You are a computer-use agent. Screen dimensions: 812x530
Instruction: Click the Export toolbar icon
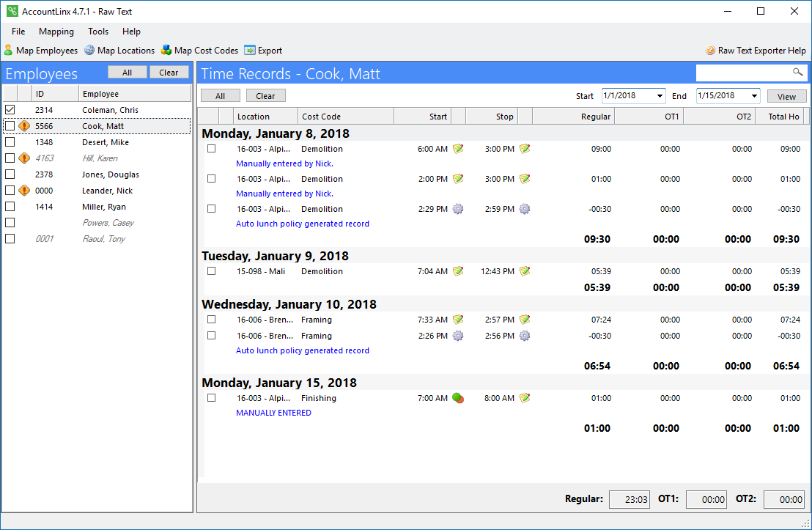(250, 51)
